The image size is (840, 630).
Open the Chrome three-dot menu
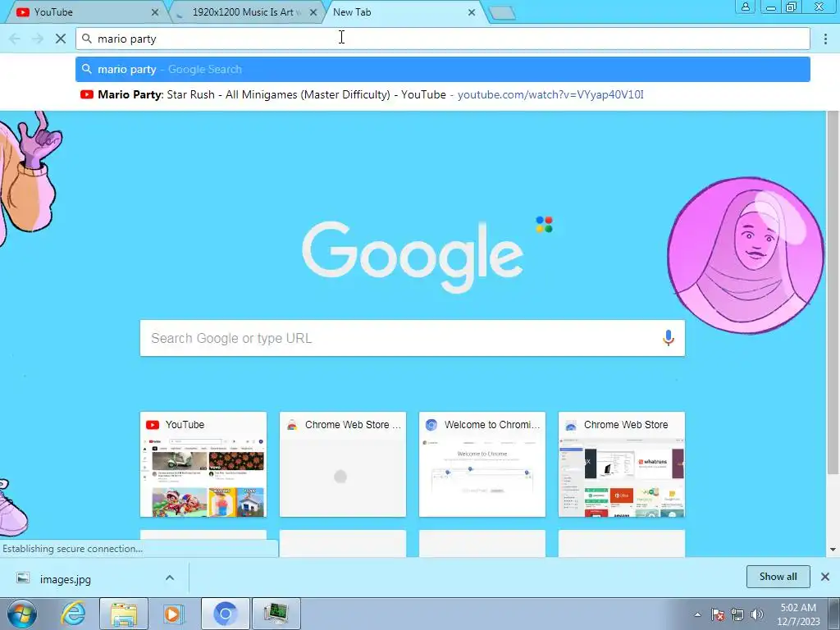coord(825,39)
